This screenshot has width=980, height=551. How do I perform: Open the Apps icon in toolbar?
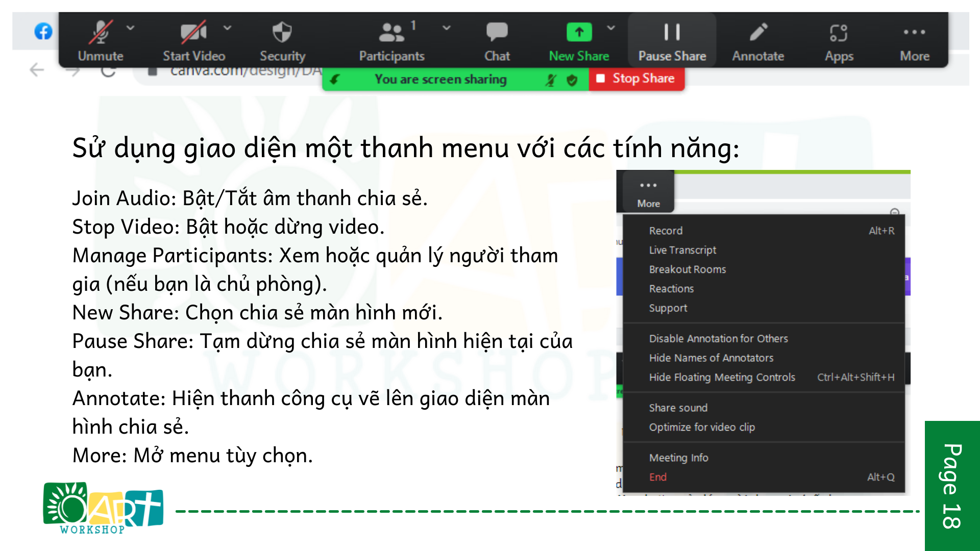(839, 33)
